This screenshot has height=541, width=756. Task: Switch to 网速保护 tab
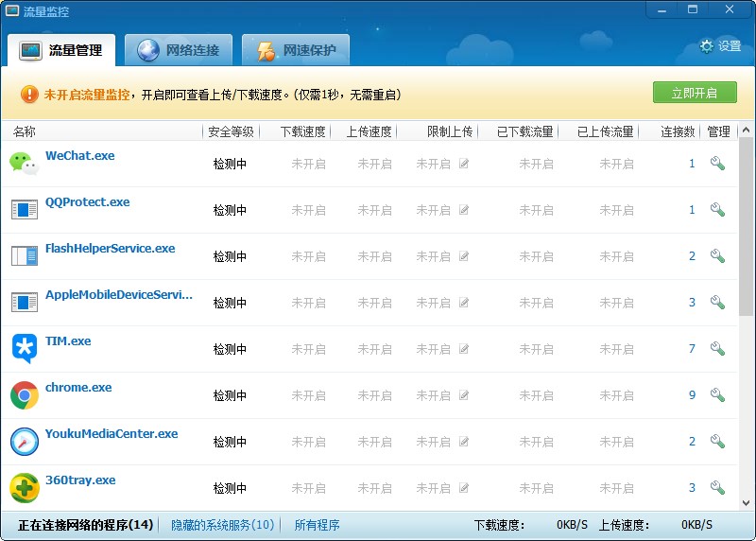click(x=296, y=50)
